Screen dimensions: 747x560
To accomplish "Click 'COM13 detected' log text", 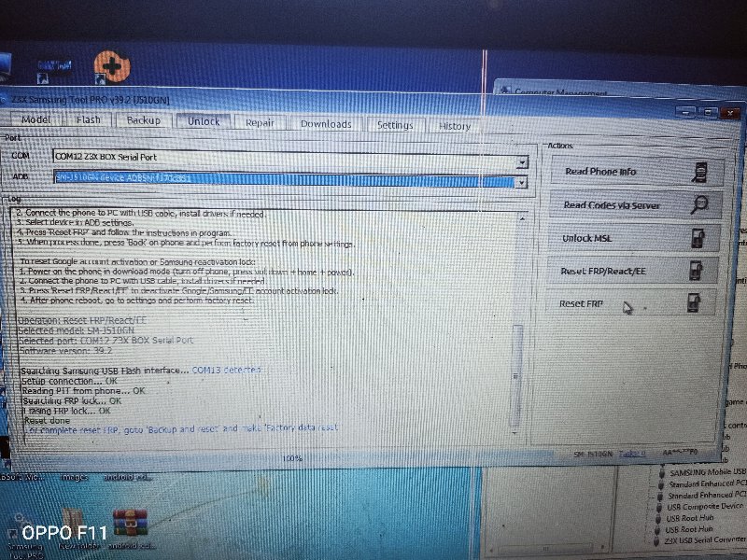I will [226, 370].
